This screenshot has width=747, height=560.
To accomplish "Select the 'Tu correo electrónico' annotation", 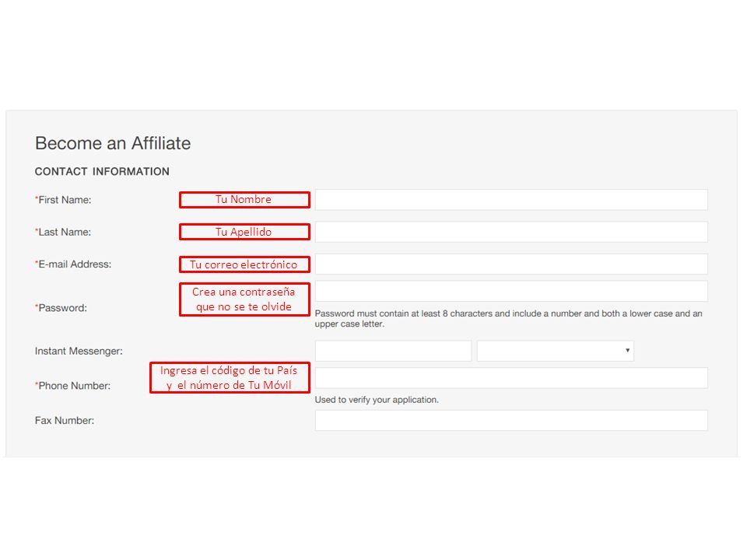I will point(244,264).
